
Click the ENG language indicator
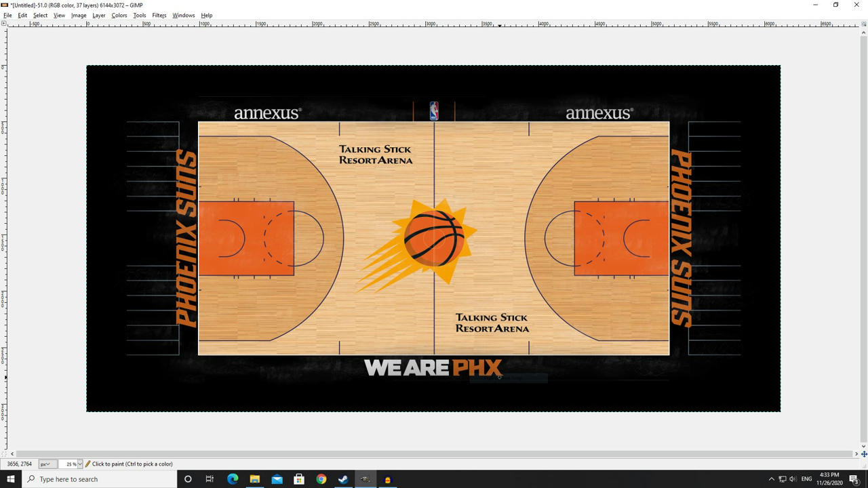point(806,479)
